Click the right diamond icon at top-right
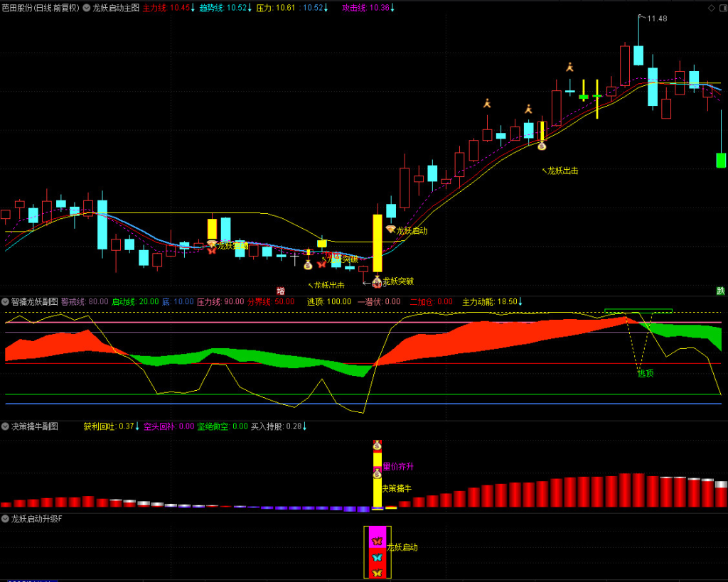This screenshot has width=728, height=582. pyautogui.click(x=723, y=8)
